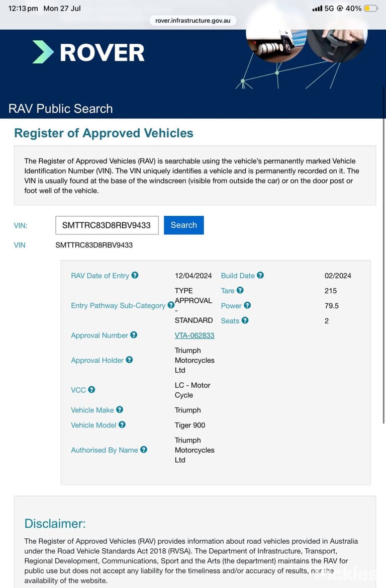Screen dimensions: 386x588
Task: Click the RAV Public Search heading
Action: click(60, 109)
